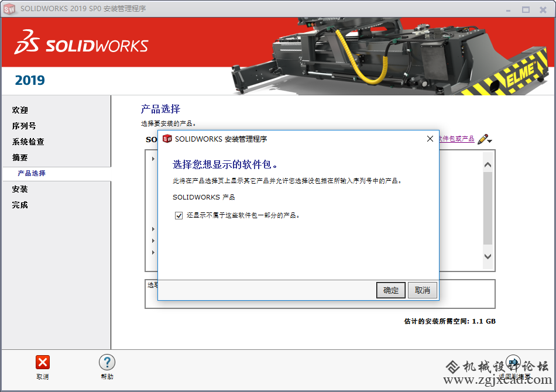Click 取消 button in dialog

coord(423,290)
